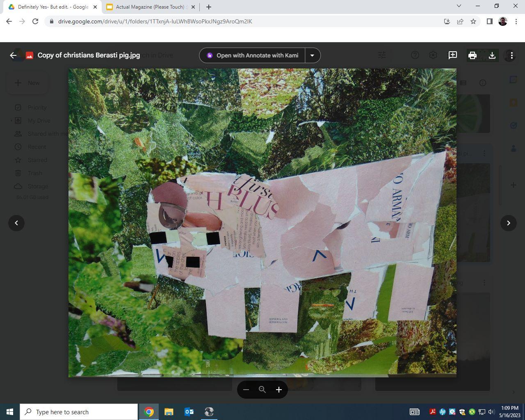The width and height of the screenshot is (525, 420).
Task: Open the taskbar clock and date
Action: click(x=510, y=412)
